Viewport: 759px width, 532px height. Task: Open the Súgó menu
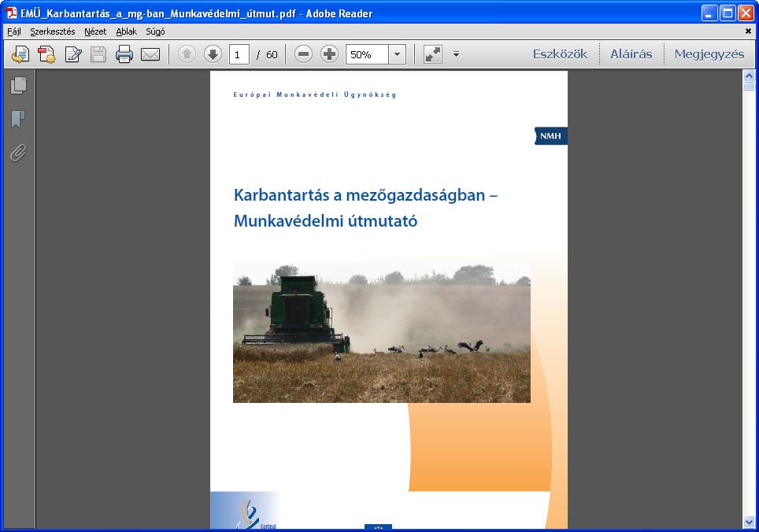155,31
